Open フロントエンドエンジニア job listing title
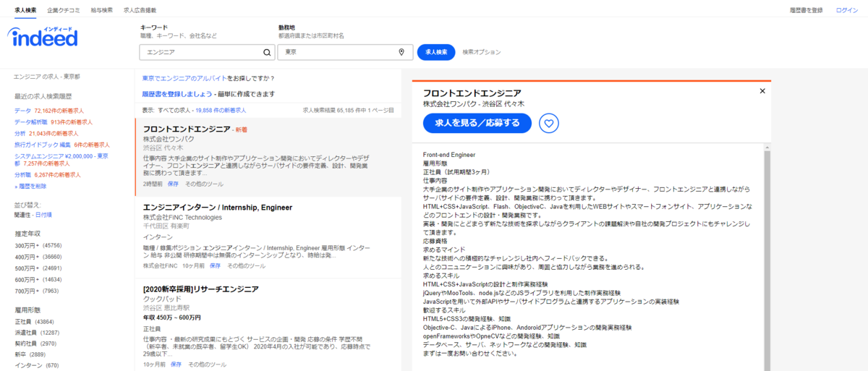The height and width of the screenshot is (371, 868). coord(187,129)
